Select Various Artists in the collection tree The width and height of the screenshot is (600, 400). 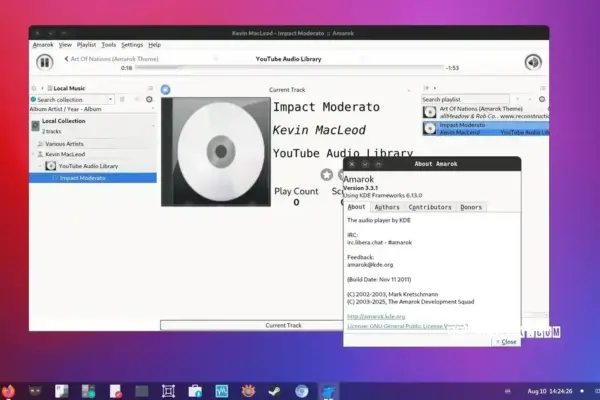pos(64,144)
